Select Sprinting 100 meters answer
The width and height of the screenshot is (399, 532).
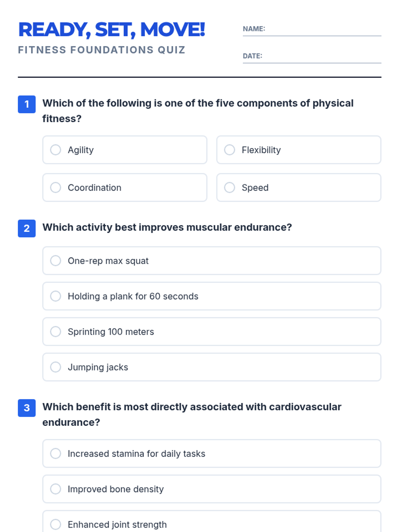pos(56,332)
